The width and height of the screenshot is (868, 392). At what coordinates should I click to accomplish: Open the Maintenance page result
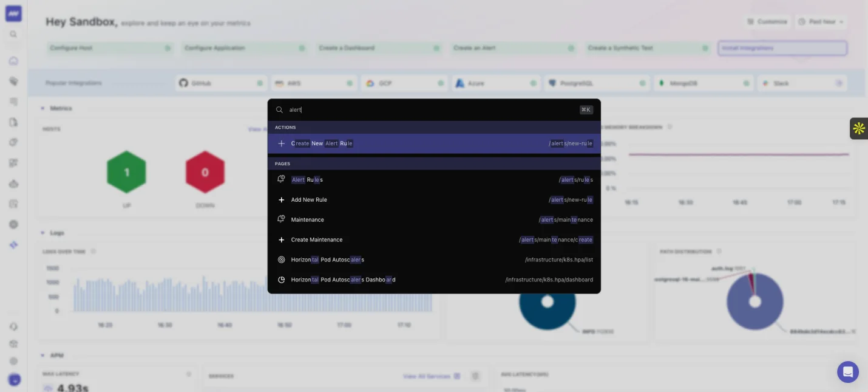pos(434,220)
